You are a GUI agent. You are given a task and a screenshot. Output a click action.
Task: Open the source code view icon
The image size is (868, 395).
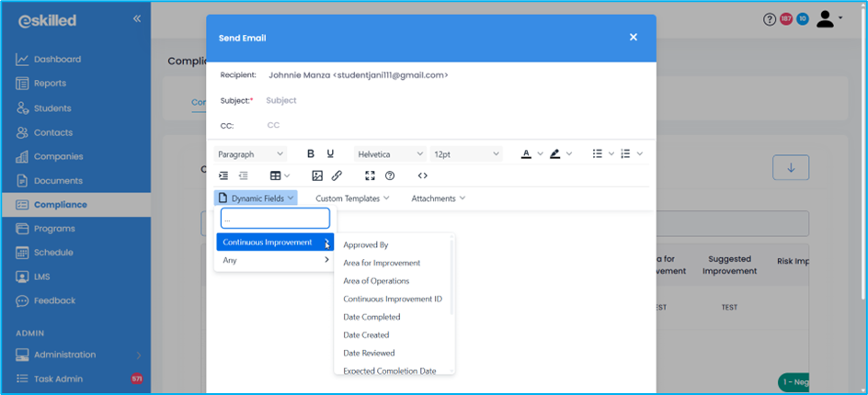click(x=422, y=175)
